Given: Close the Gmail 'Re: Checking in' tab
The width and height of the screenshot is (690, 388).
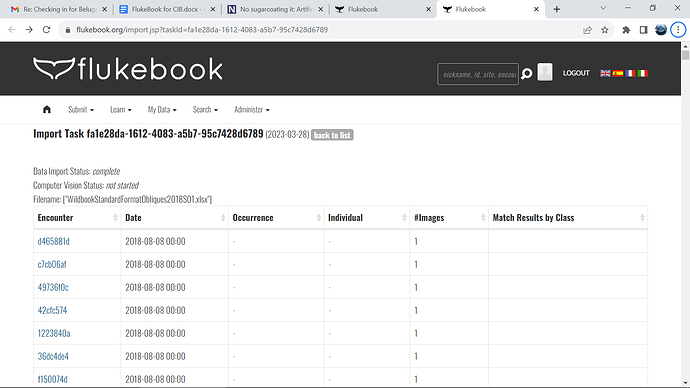Looking at the screenshot, I should (104, 9).
